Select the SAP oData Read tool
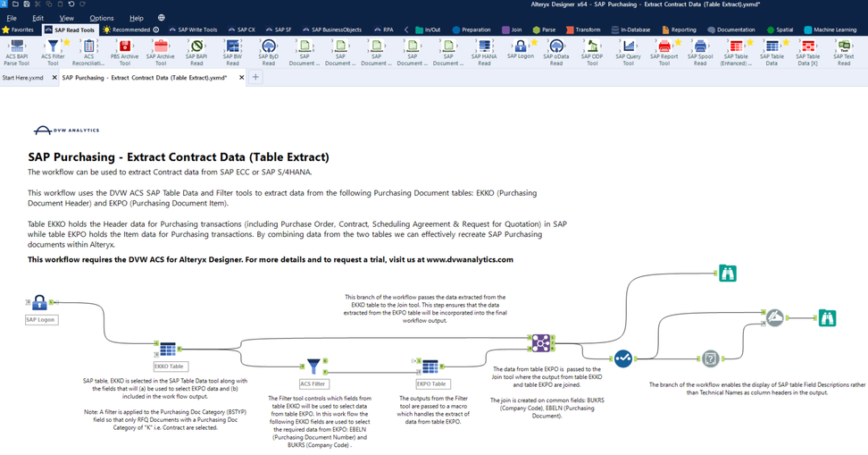This screenshot has height=455, width=868. pos(556,53)
